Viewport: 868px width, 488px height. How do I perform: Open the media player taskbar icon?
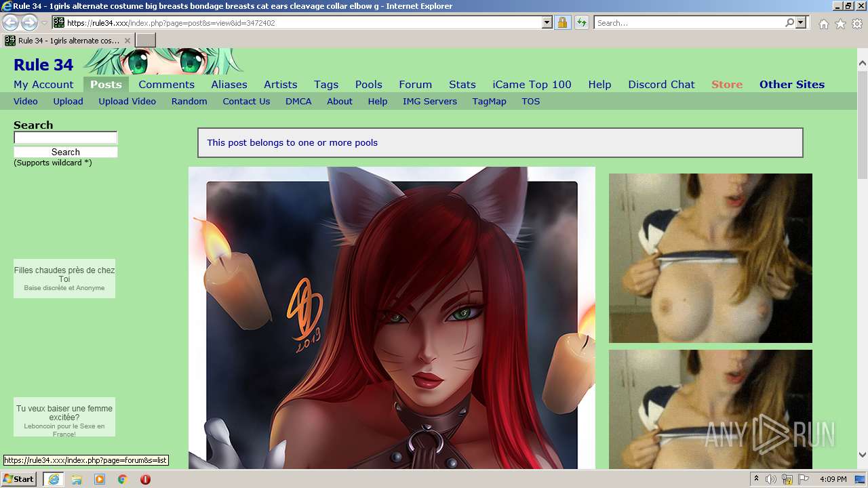pyautogui.click(x=100, y=479)
